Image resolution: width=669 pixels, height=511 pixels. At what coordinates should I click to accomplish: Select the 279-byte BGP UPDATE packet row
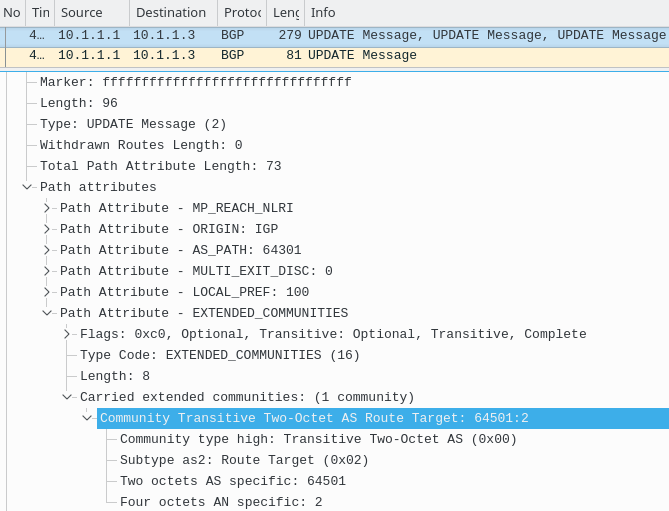[334, 37]
